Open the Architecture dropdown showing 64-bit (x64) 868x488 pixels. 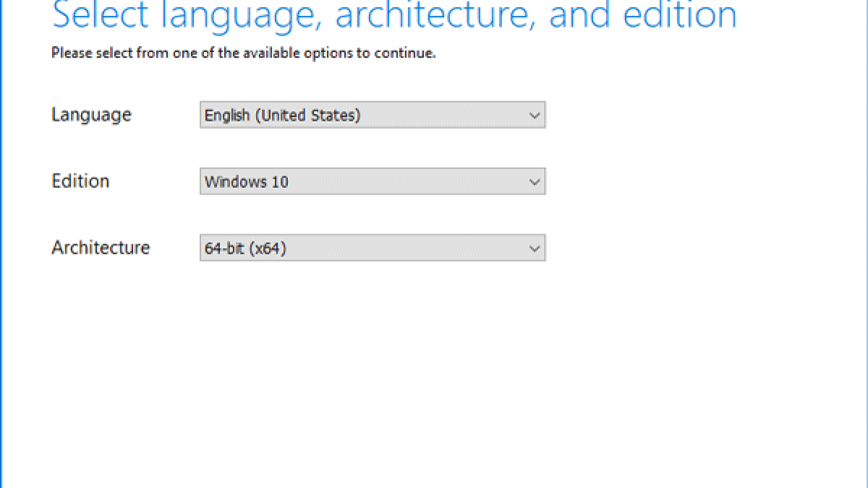click(373, 248)
